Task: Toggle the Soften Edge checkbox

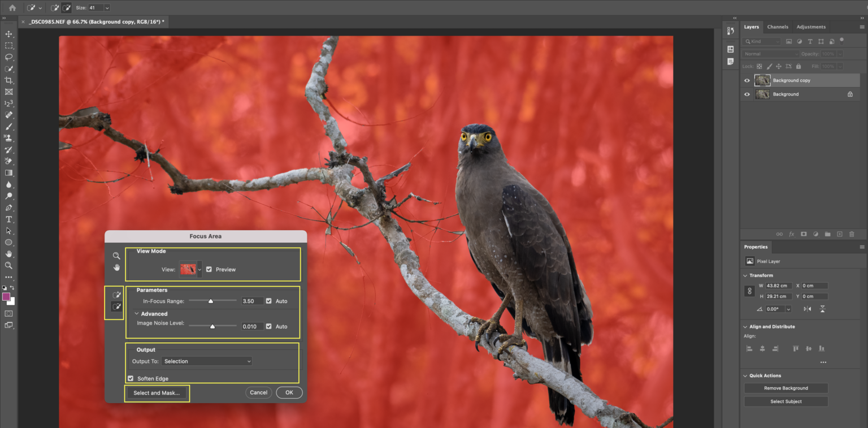Action: pos(131,379)
